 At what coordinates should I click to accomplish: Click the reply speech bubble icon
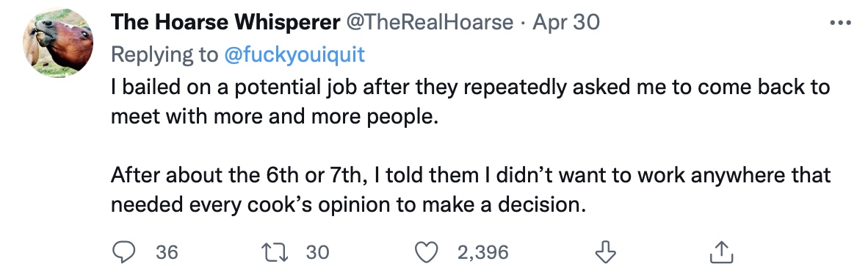pyautogui.click(x=124, y=252)
